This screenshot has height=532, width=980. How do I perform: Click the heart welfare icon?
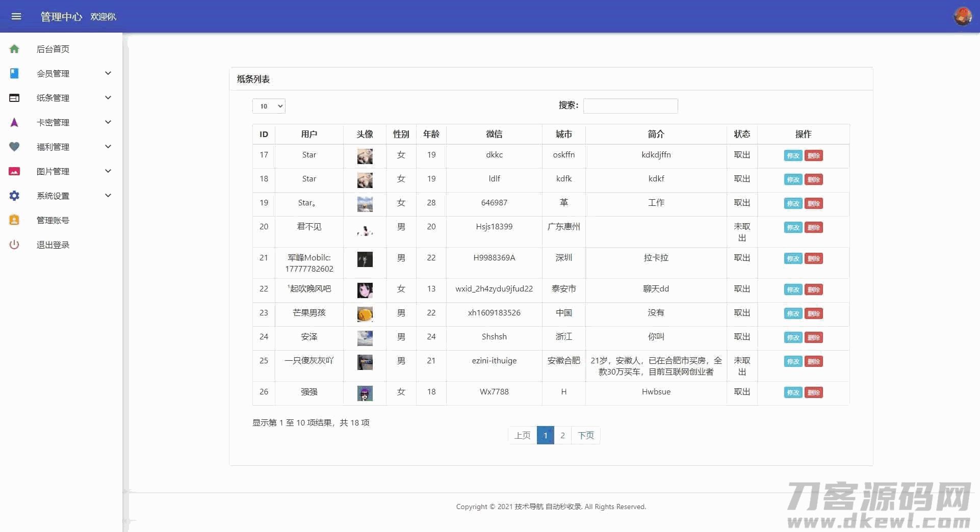(x=14, y=147)
